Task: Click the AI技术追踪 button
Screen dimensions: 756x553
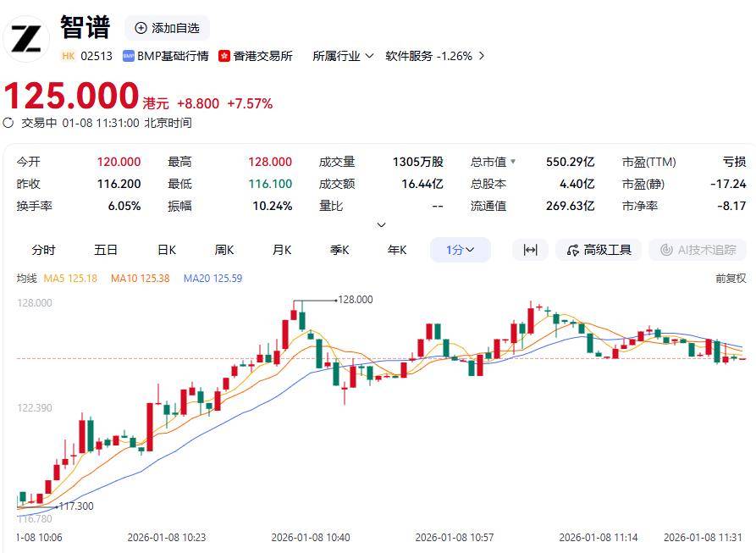Action: (698, 250)
